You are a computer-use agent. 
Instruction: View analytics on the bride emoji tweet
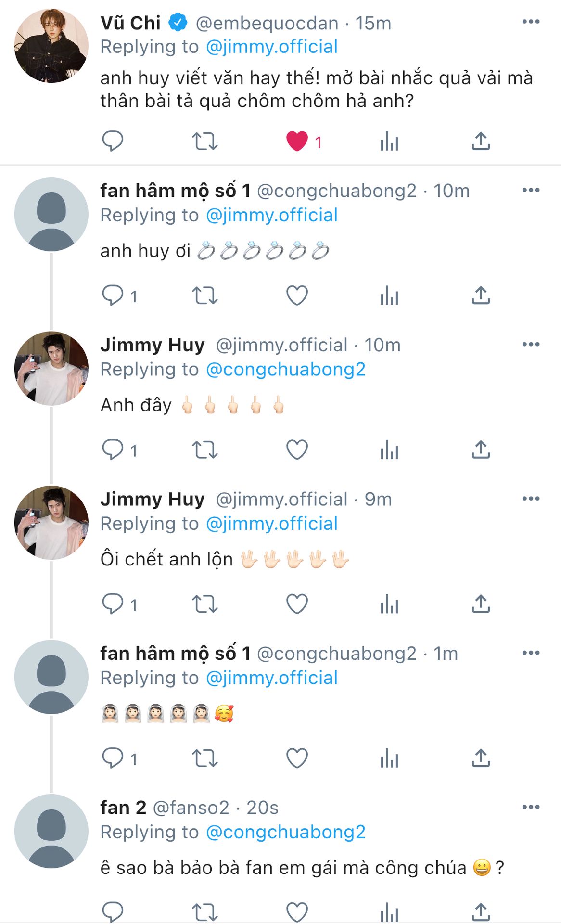tap(389, 758)
